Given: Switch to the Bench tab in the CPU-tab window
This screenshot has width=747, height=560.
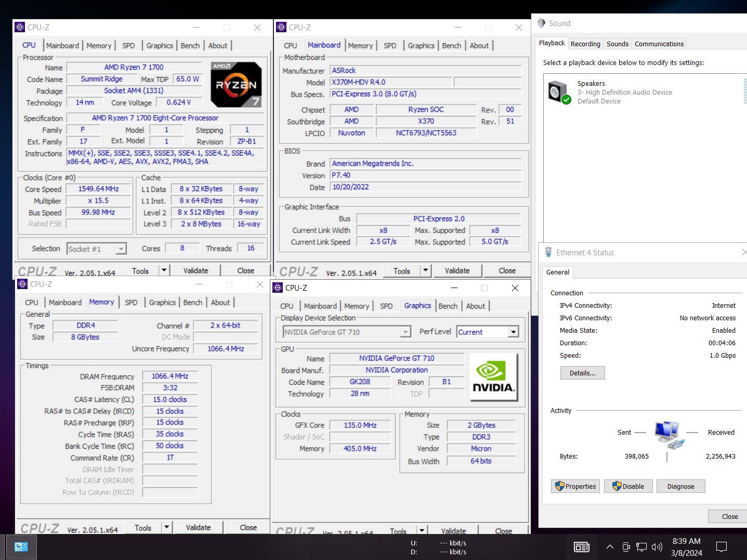Looking at the screenshot, I should pyautogui.click(x=190, y=46).
